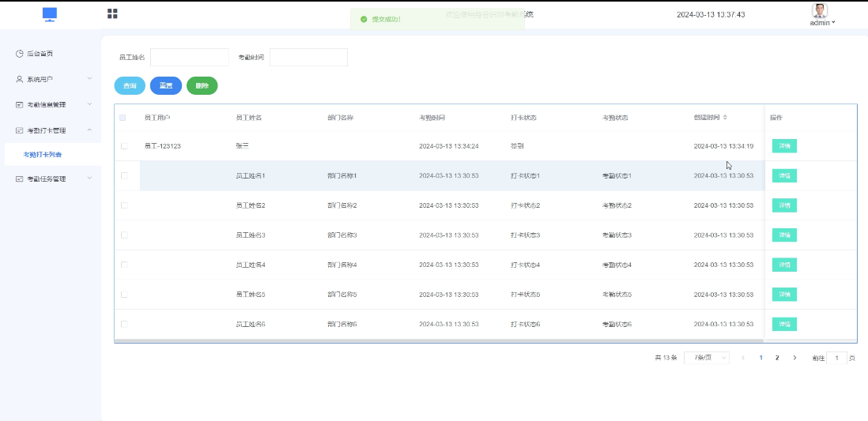Click the 员工-123123 cell

162,146
